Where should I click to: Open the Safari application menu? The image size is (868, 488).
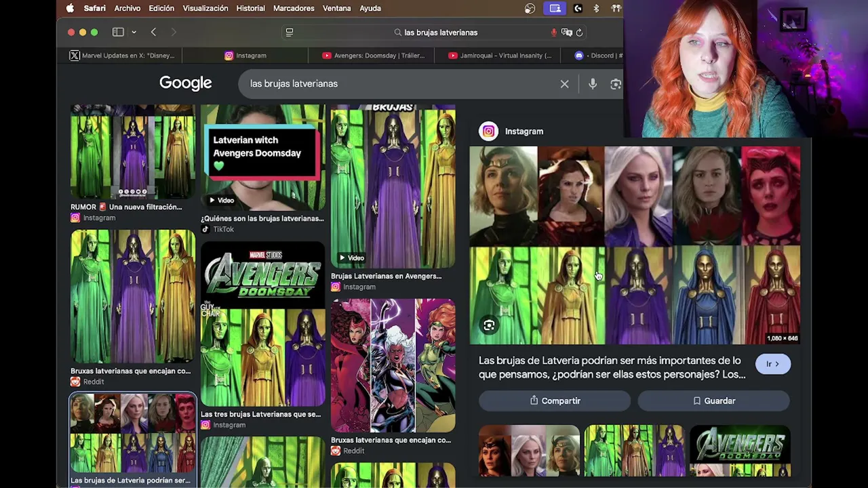94,8
